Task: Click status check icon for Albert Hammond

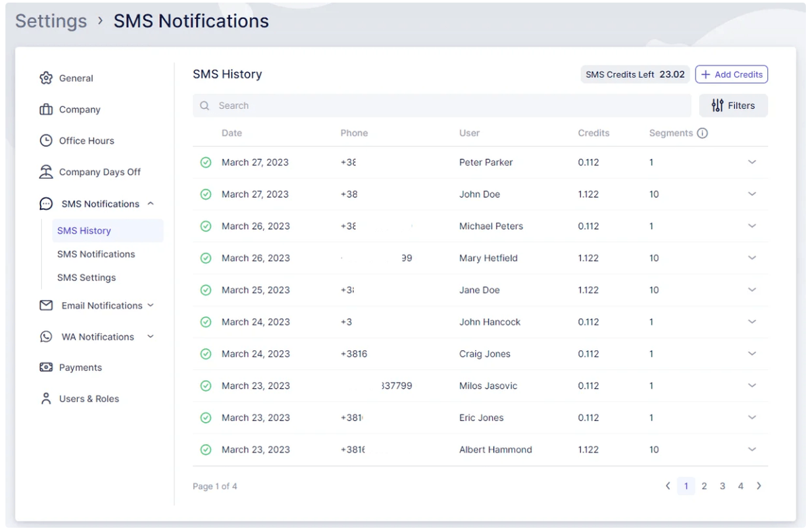Action: [206, 450]
